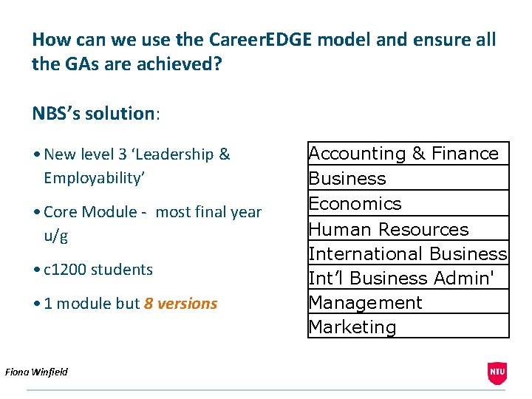The height and width of the screenshot is (399, 532).
Task: Click the 'Core Module' bullet point
Action: pyautogui.click(x=152, y=212)
